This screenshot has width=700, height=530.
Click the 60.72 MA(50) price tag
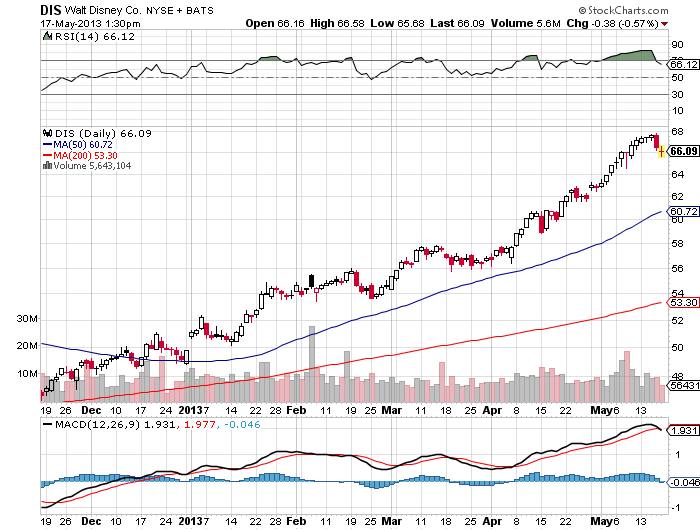click(683, 211)
